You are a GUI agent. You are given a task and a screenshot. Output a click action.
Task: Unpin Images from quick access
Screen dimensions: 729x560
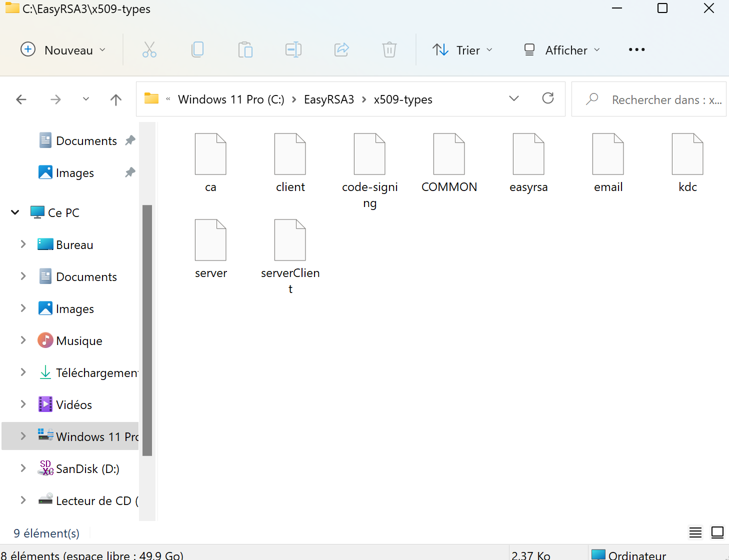[x=130, y=172]
